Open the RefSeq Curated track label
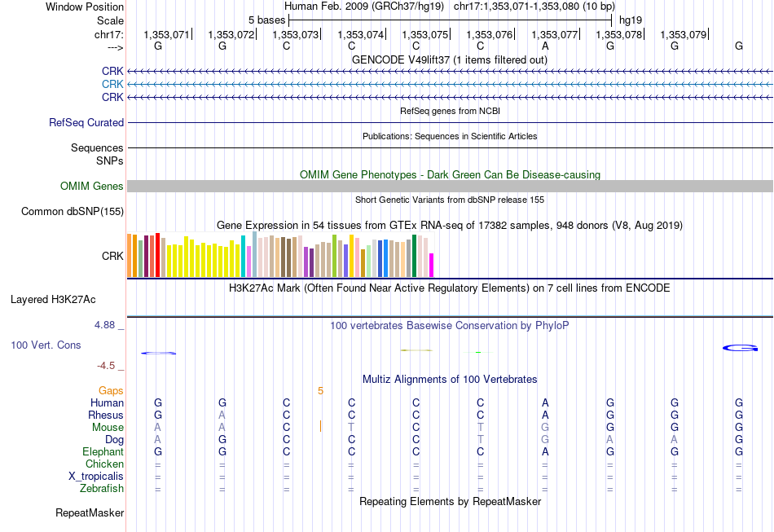Image resolution: width=774 pixels, height=532 pixels. pos(86,122)
